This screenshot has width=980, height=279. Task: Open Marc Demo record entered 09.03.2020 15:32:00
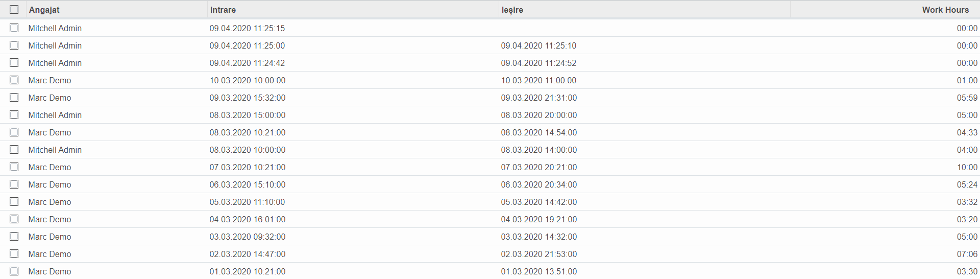pos(50,98)
